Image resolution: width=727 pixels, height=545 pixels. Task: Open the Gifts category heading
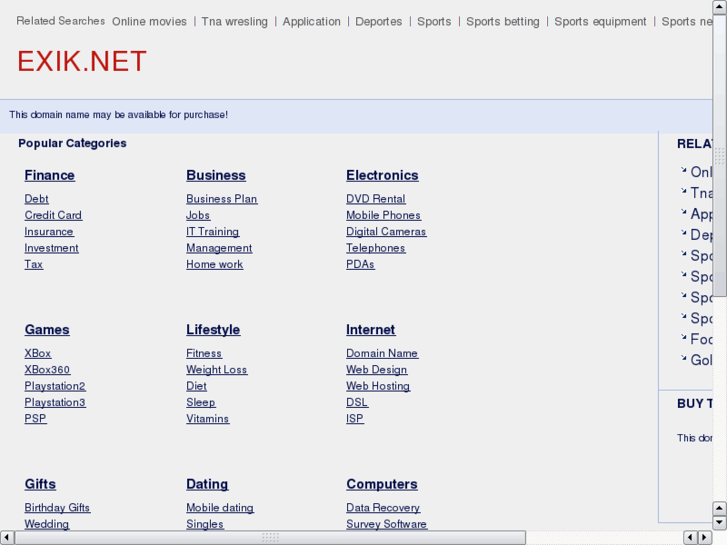pos(40,484)
